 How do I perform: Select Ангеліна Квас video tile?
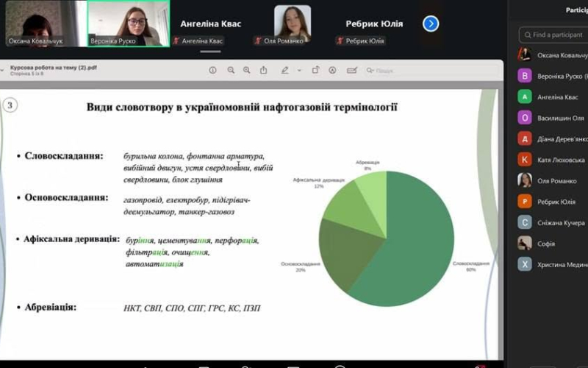(x=211, y=24)
